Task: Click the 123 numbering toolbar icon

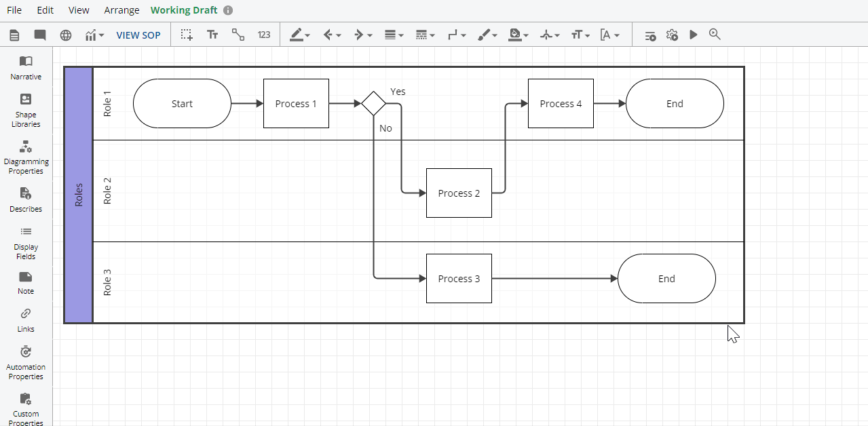Action: [x=263, y=35]
